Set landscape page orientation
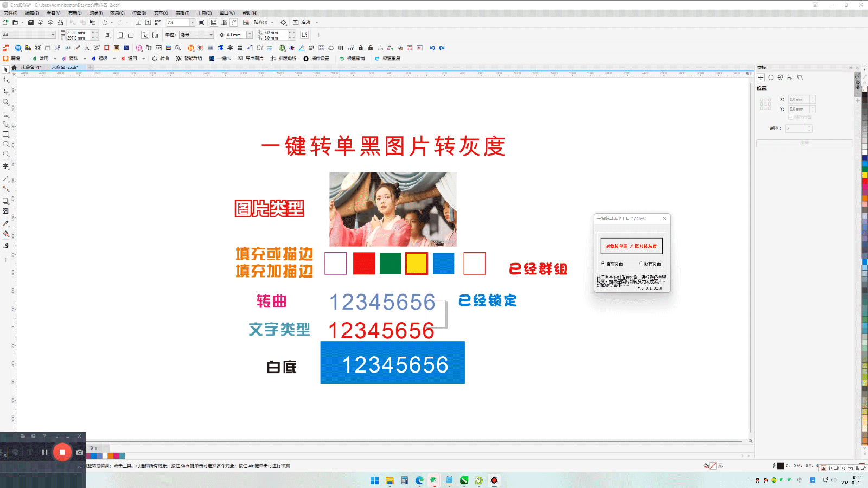The width and height of the screenshot is (868, 488). coord(130,35)
